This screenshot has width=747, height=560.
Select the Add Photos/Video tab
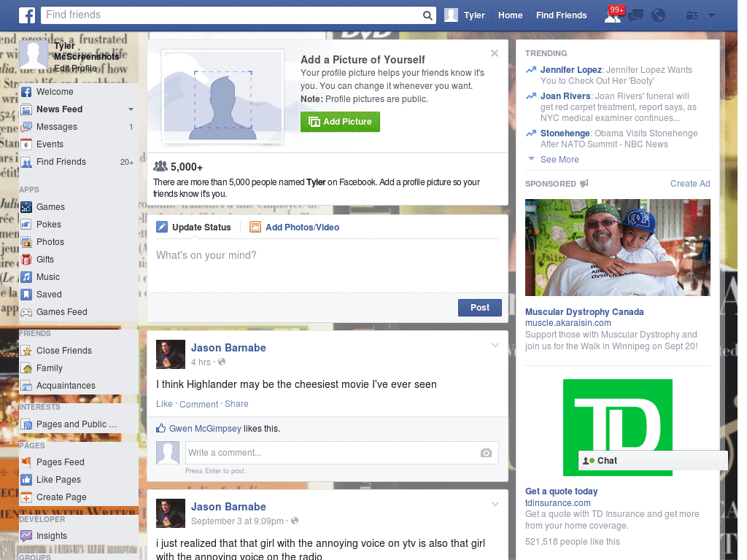tap(295, 227)
